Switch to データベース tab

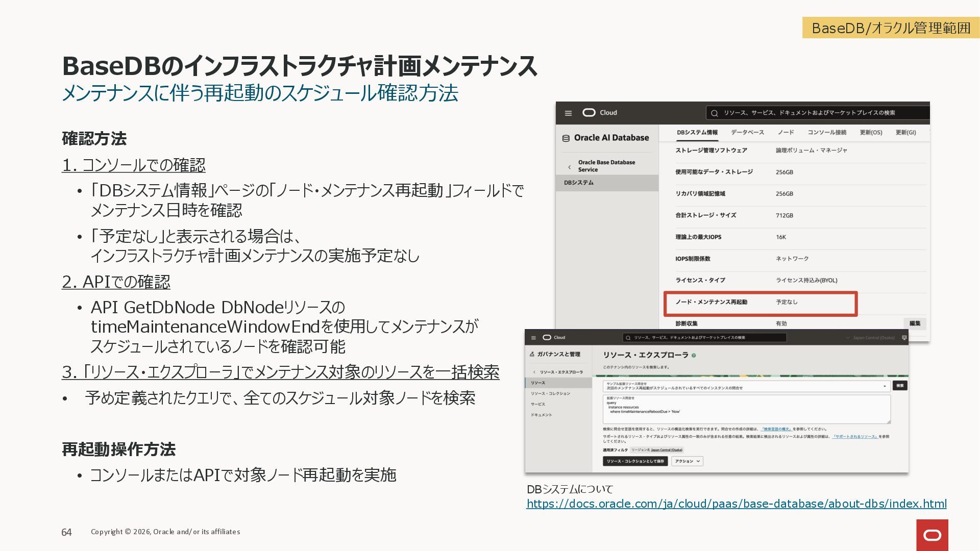click(x=747, y=133)
